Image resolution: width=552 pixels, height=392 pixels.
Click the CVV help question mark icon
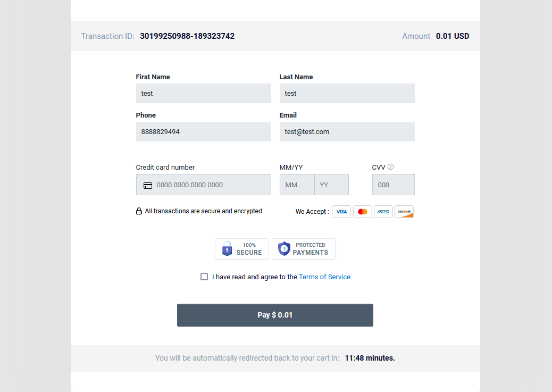pos(390,167)
